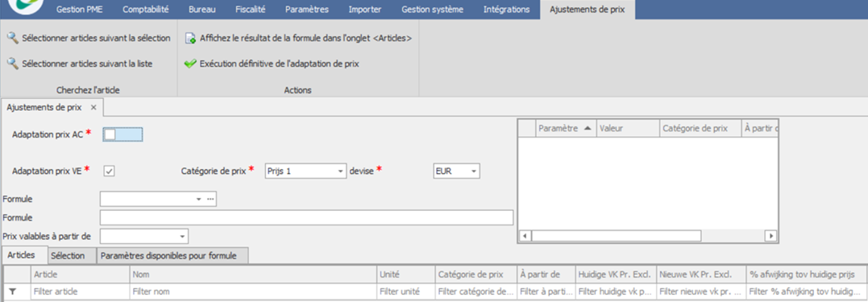
Task: Open the Fiscalité ribbon tab
Action: (x=250, y=10)
